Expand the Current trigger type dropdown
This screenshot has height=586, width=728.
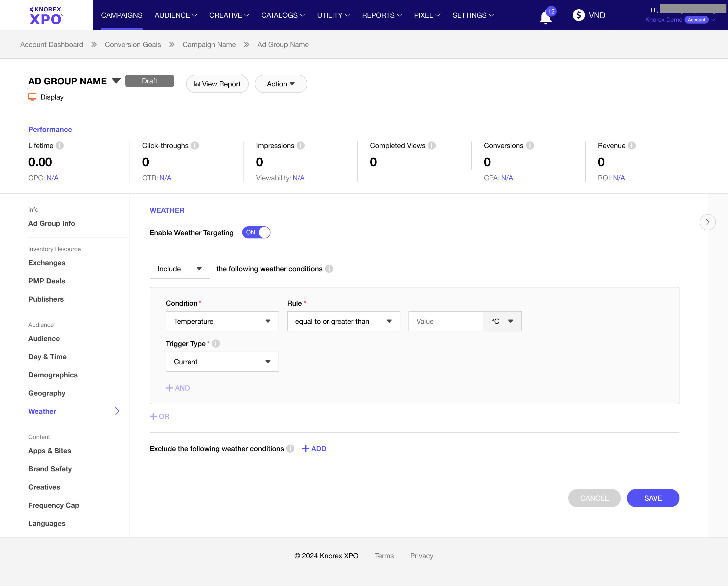(222, 362)
